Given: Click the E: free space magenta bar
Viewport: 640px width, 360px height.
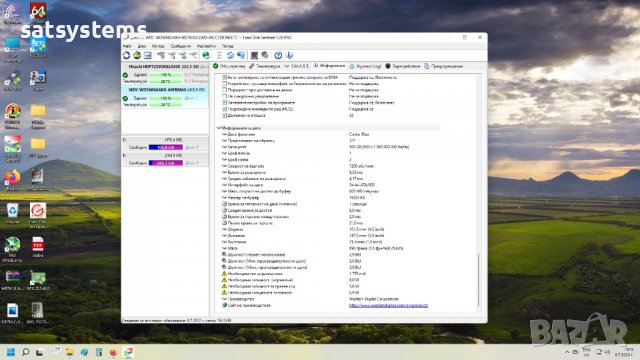Looking at the screenshot, I should 166,163.
